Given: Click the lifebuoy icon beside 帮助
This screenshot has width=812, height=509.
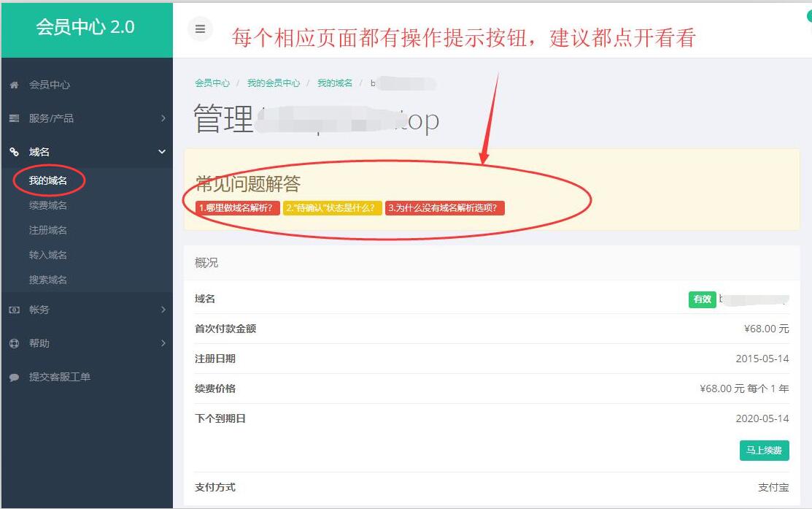Looking at the screenshot, I should [14, 343].
